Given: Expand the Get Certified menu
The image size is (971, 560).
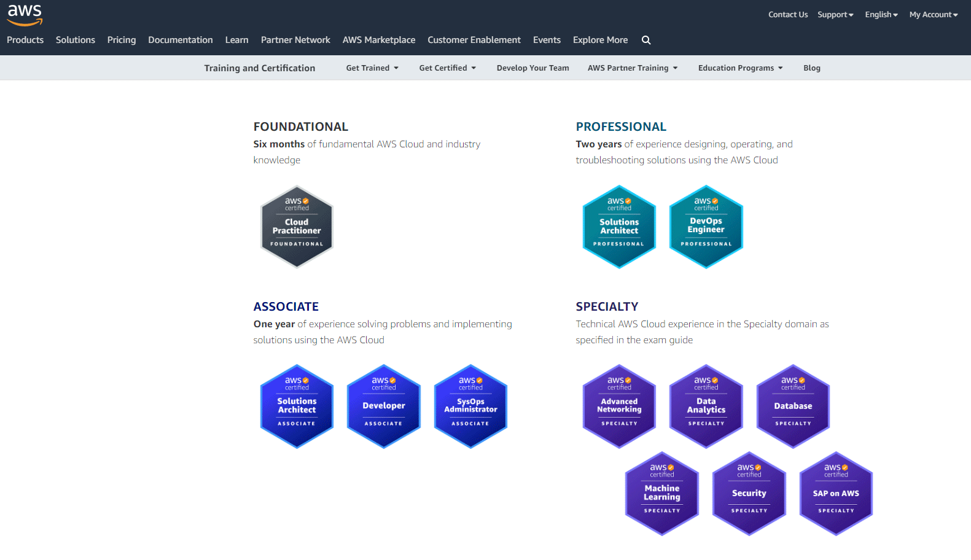Looking at the screenshot, I should pyautogui.click(x=448, y=68).
